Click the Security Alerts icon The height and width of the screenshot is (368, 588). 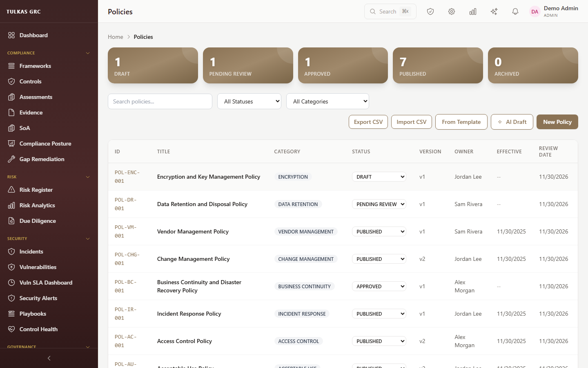(11, 298)
